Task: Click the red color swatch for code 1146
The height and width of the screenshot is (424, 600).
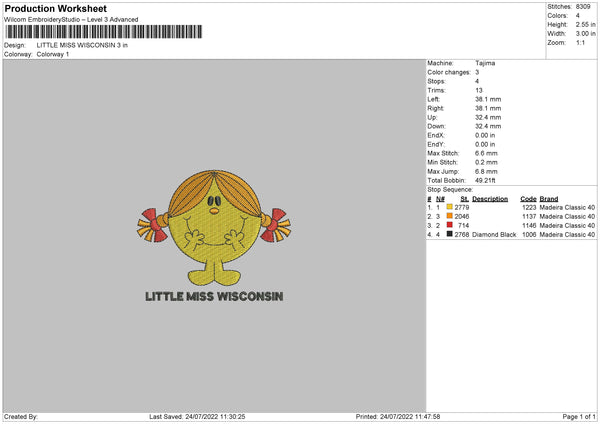Action: click(x=449, y=225)
